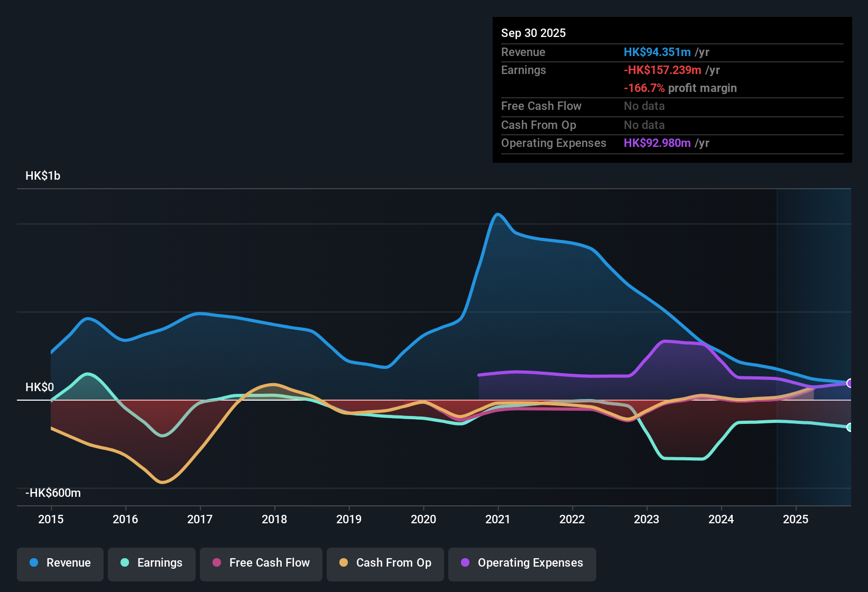
Task: Click the HK$94.351m revenue value
Action: 657,52
